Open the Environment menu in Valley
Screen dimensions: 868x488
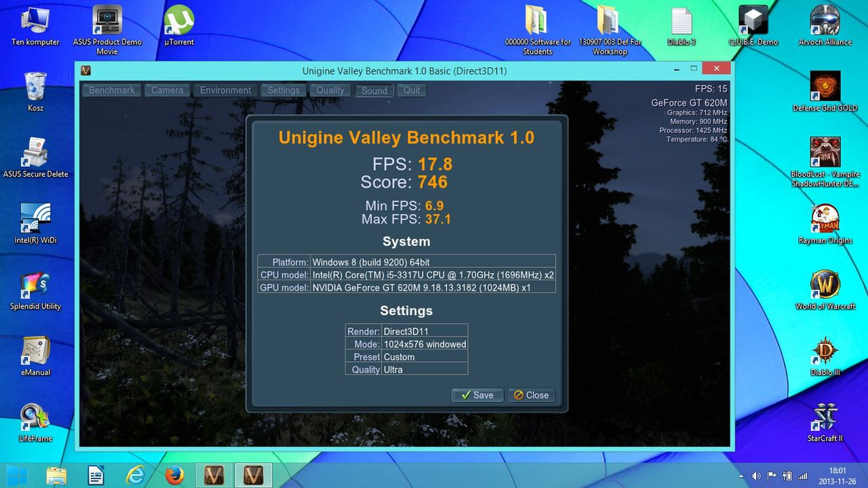click(226, 90)
